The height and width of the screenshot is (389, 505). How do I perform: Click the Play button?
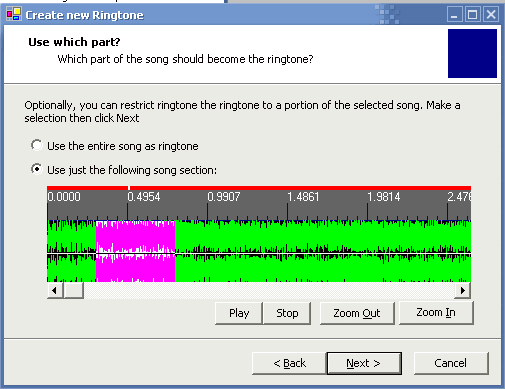(x=239, y=313)
